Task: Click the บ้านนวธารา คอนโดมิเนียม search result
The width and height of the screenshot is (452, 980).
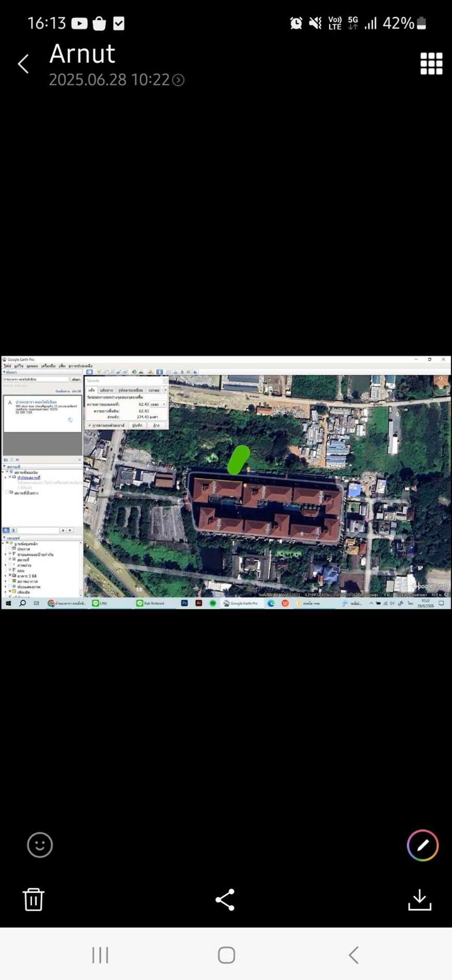Action: click(x=36, y=402)
